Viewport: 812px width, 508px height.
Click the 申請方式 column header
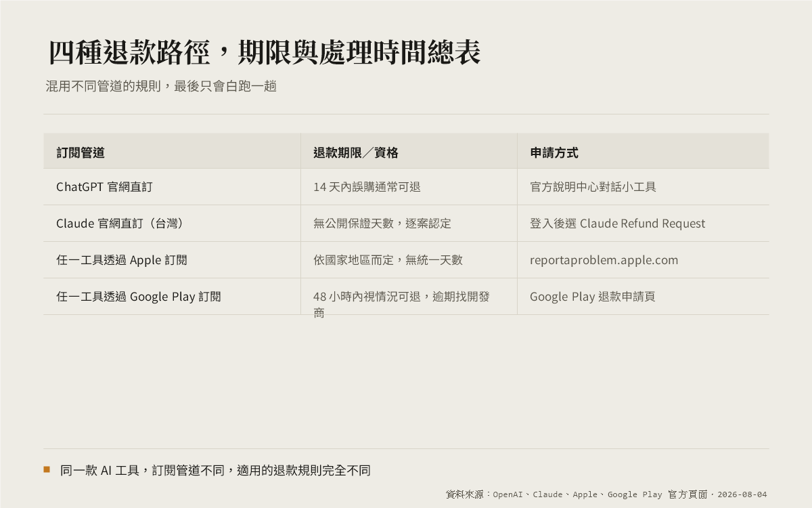(643, 151)
